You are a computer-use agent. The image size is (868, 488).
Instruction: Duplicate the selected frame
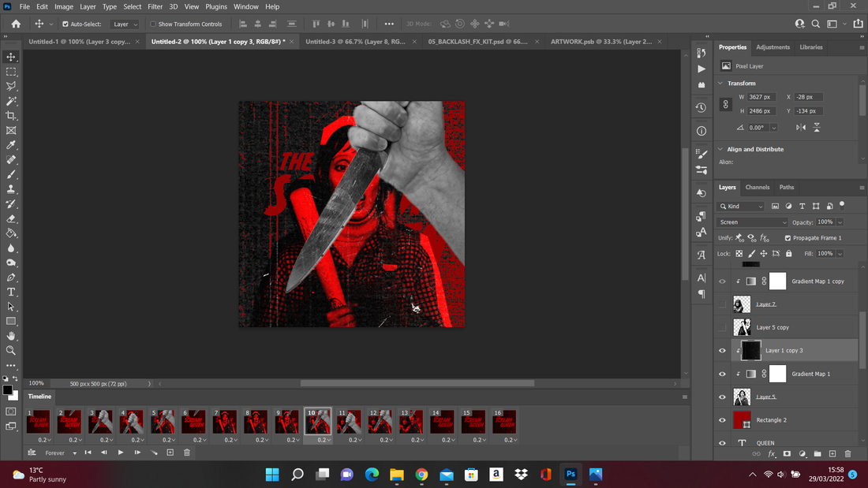[170, 453]
